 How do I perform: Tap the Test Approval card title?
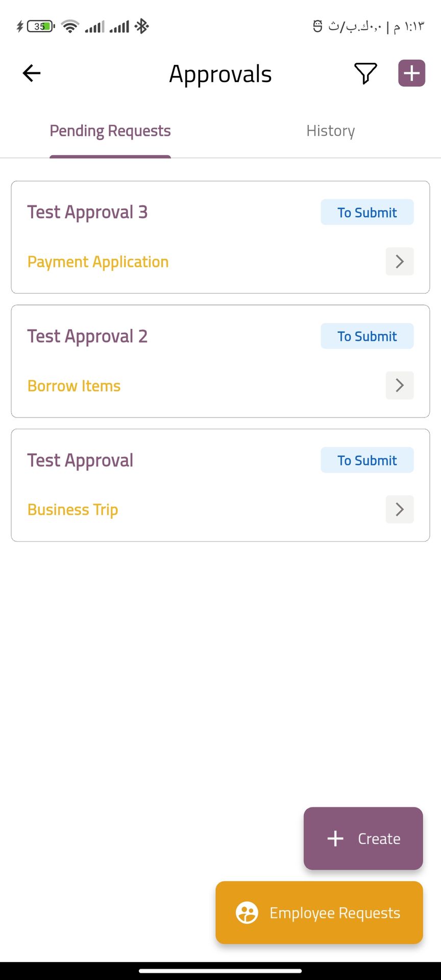(x=80, y=460)
